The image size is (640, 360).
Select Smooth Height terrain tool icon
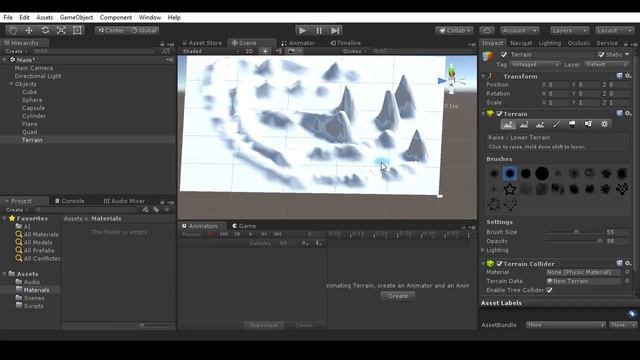click(540, 124)
